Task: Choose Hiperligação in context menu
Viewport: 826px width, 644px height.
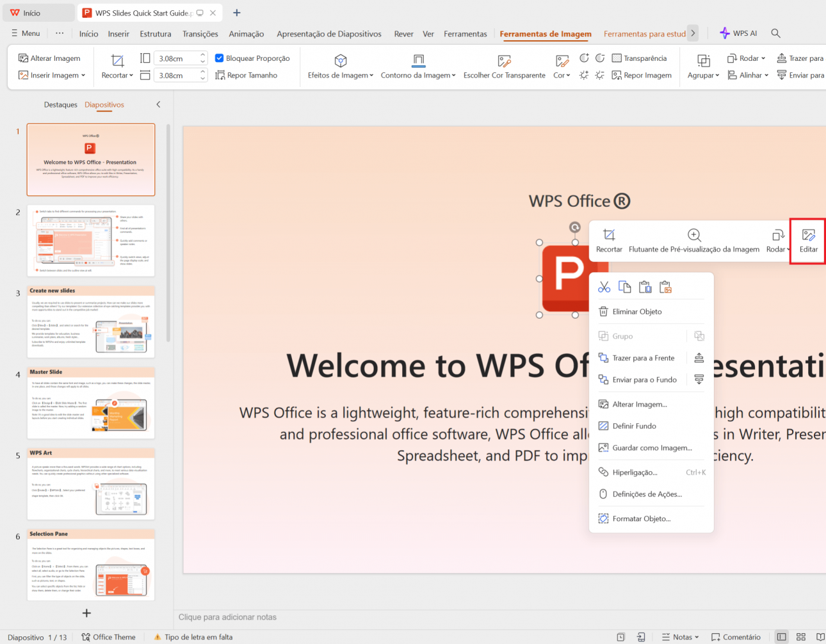Action: tap(651, 472)
